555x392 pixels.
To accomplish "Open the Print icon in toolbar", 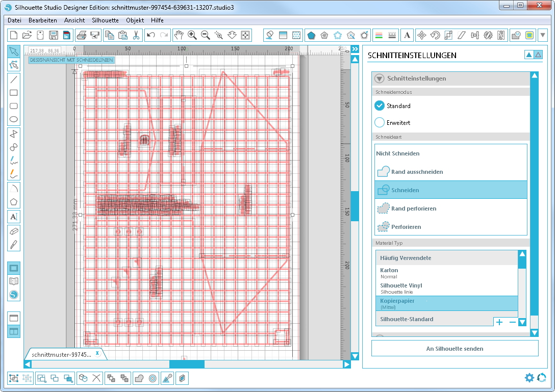I will pos(81,35).
